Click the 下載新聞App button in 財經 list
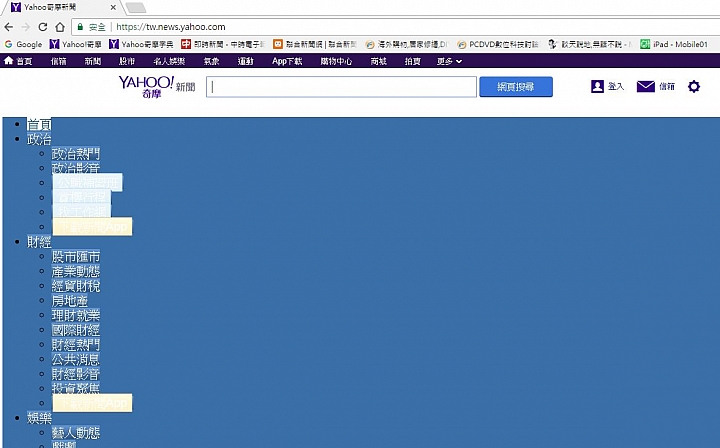Image resolution: width=720 pixels, height=448 pixels. [92, 403]
